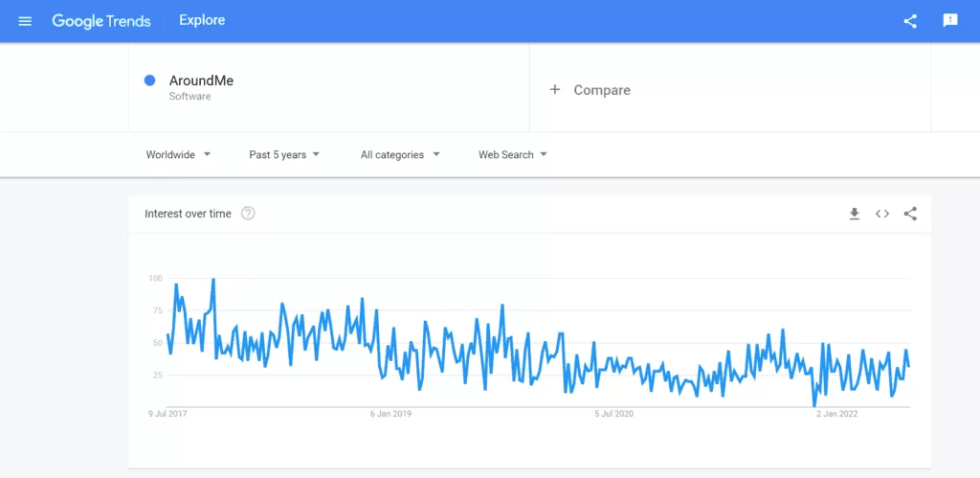Expand the Worldwide region dropdown
This screenshot has height=478, width=980.
[x=178, y=154]
